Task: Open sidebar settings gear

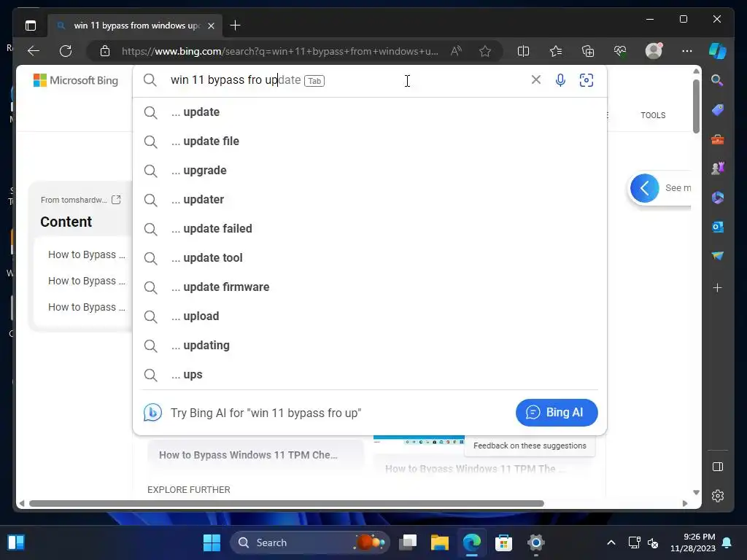Action: 718,496
